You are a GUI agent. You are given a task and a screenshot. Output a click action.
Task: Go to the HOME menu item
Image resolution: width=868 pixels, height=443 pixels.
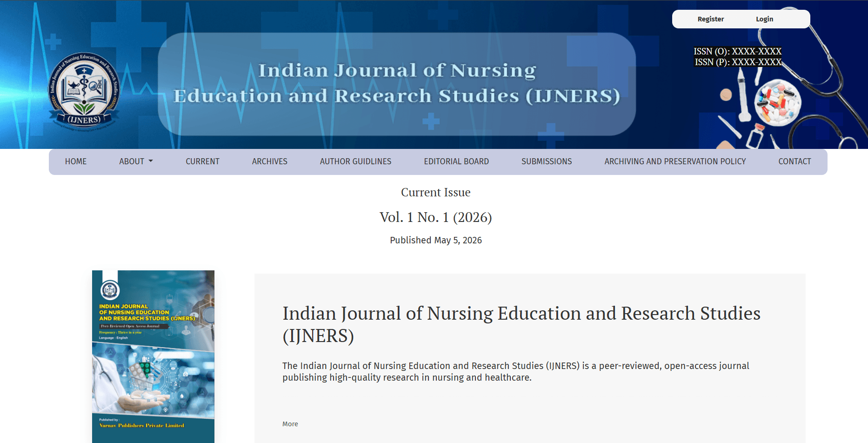pyautogui.click(x=76, y=161)
